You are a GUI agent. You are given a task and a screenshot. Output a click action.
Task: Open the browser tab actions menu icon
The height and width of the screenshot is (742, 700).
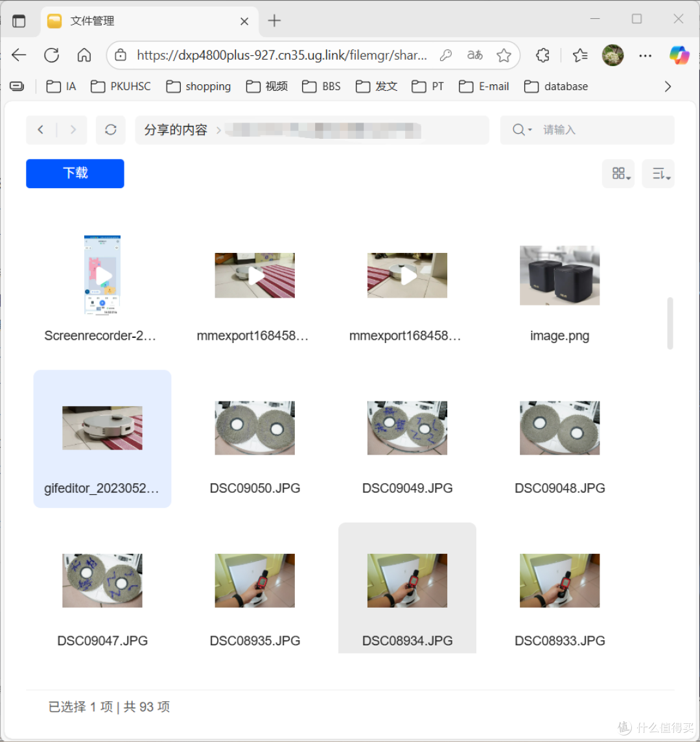[x=19, y=21]
